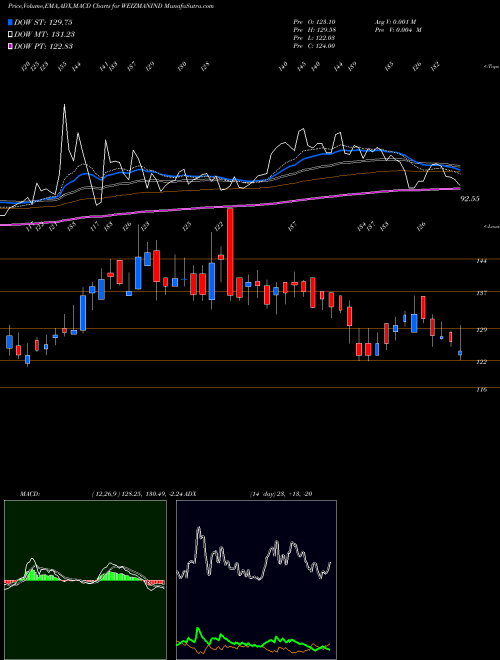
Task: Select the DOW MT: 131.23 label
Action: pyautogui.click(x=45, y=35)
